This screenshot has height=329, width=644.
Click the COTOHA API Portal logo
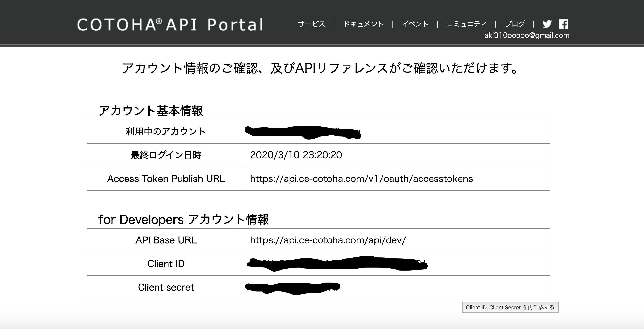click(x=170, y=25)
